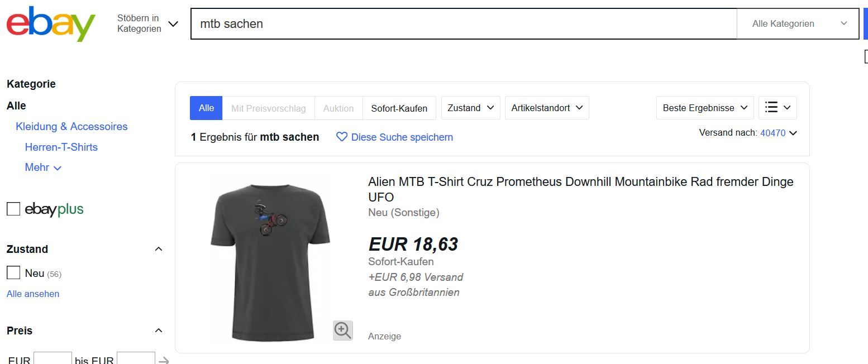The height and width of the screenshot is (364, 868).
Task: Click the mtb sachen search field
Action: point(464,24)
